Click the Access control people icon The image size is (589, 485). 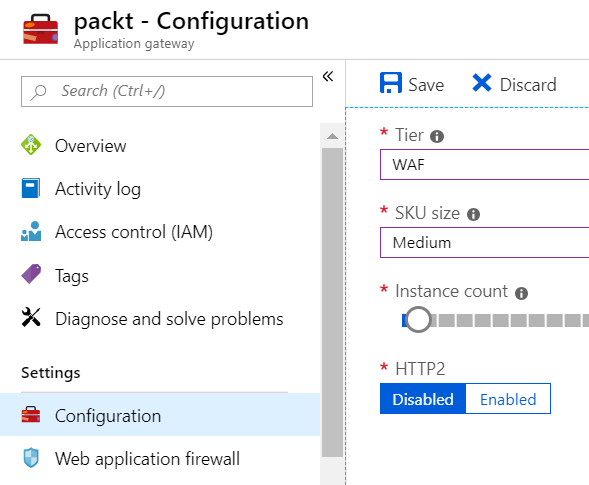pyautogui.click(x=31, y=231)
